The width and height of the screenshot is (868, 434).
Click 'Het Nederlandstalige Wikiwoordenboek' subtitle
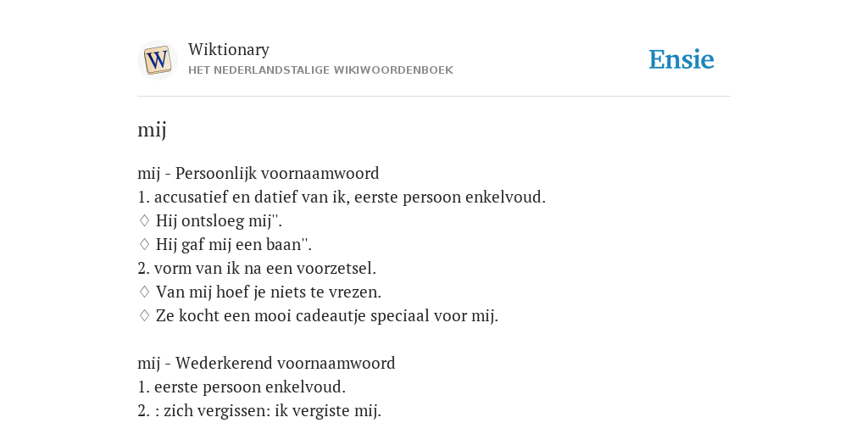320,70
